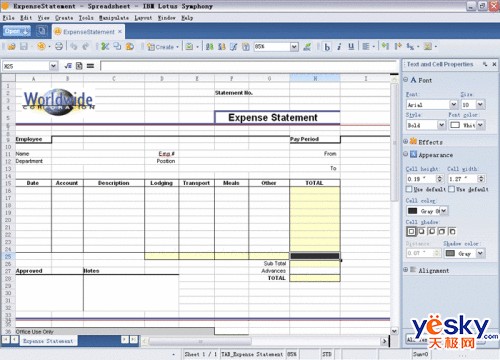Click the new window icon beside Open button

tap(42, 31)
